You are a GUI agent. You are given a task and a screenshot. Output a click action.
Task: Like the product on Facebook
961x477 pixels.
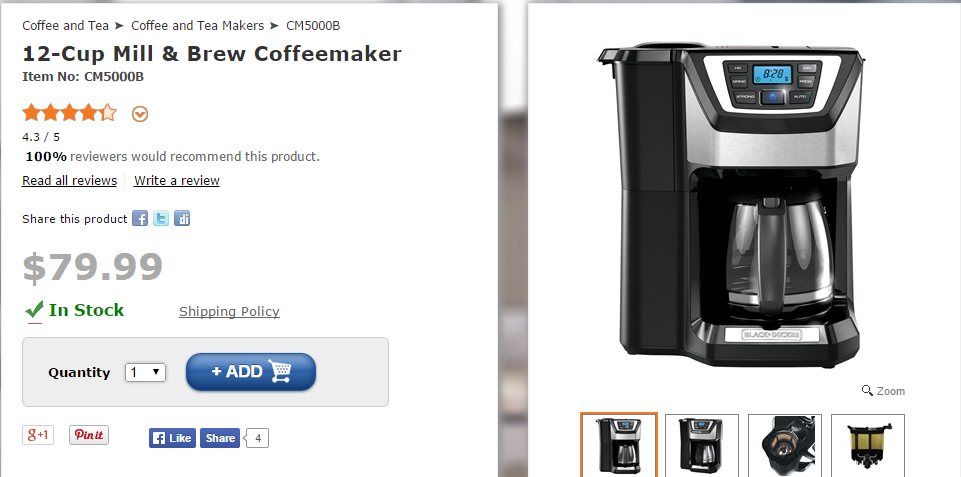tap(172, 438)
